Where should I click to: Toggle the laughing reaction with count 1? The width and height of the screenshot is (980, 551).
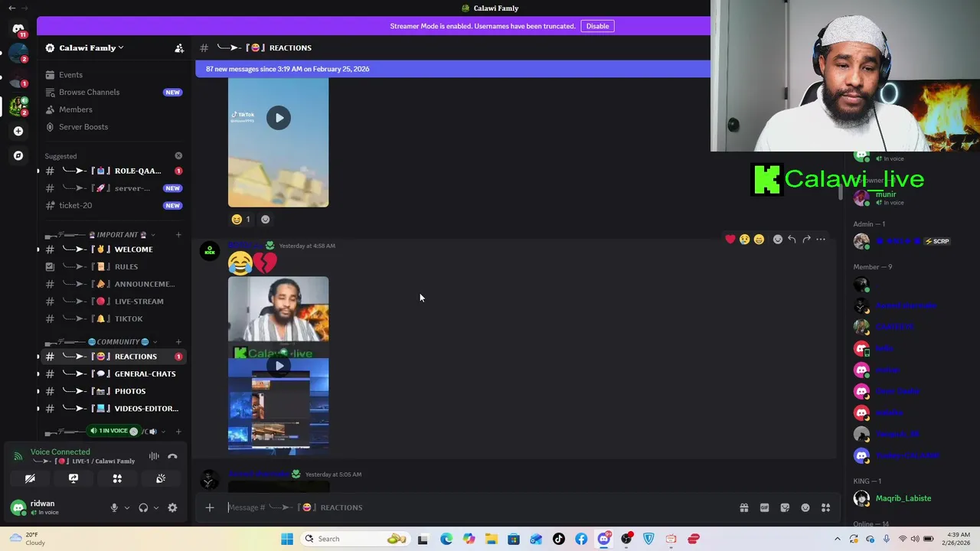tap(241, 219)
